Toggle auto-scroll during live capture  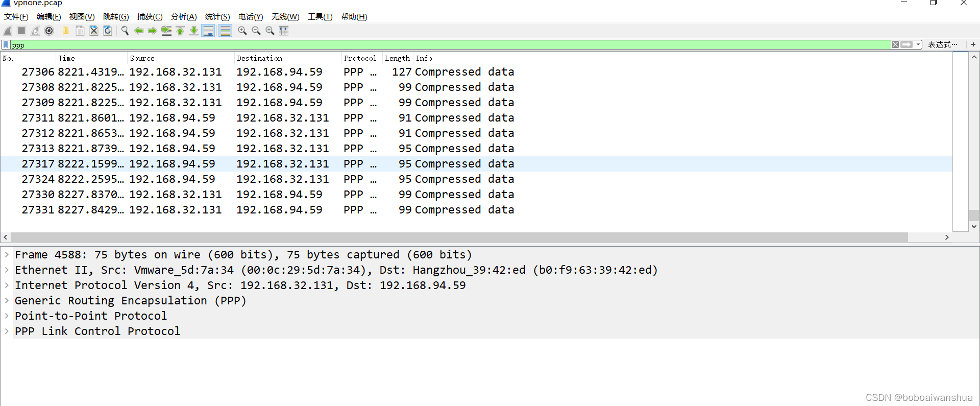click(208, 31)
